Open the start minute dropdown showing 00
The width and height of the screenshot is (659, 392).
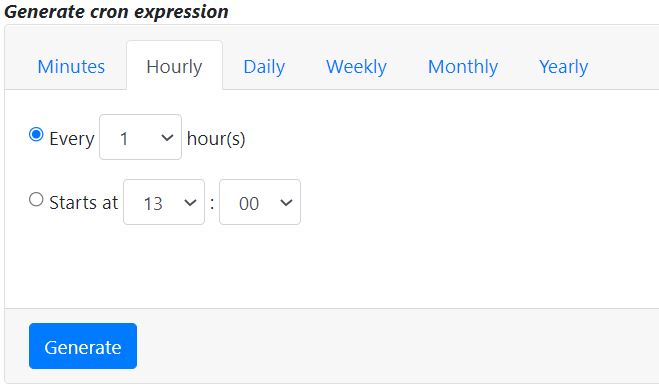(x=260, y=202)
